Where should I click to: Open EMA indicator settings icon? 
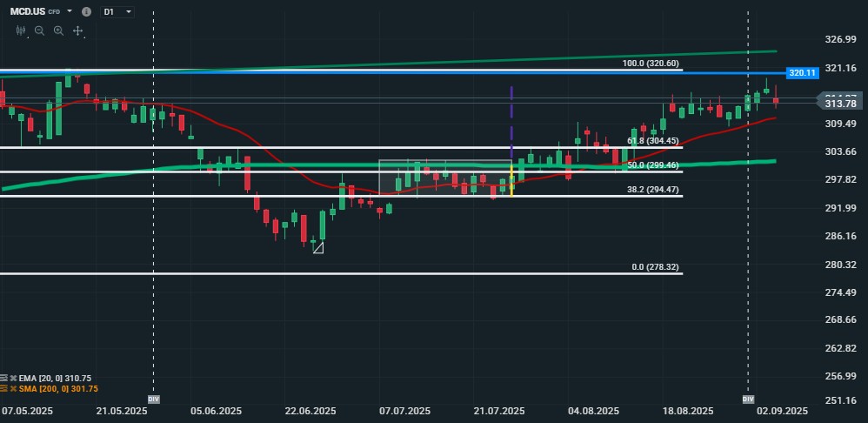pos(4,378)
